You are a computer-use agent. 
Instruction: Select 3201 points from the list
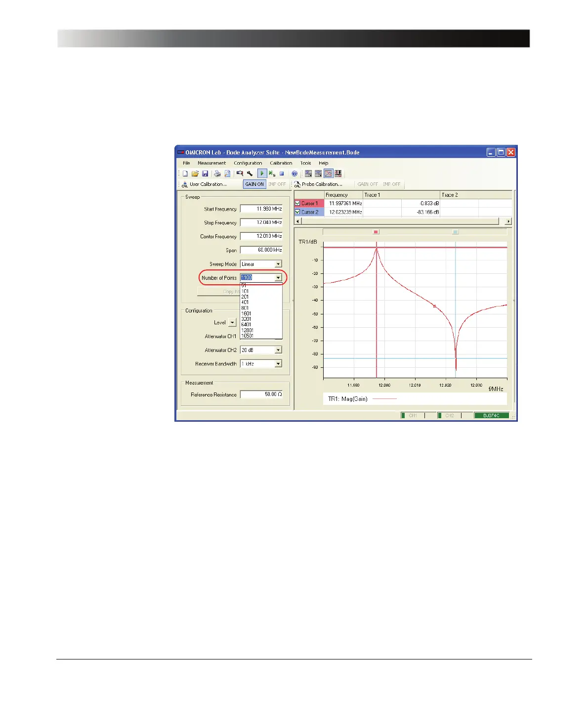coord(261,319)
